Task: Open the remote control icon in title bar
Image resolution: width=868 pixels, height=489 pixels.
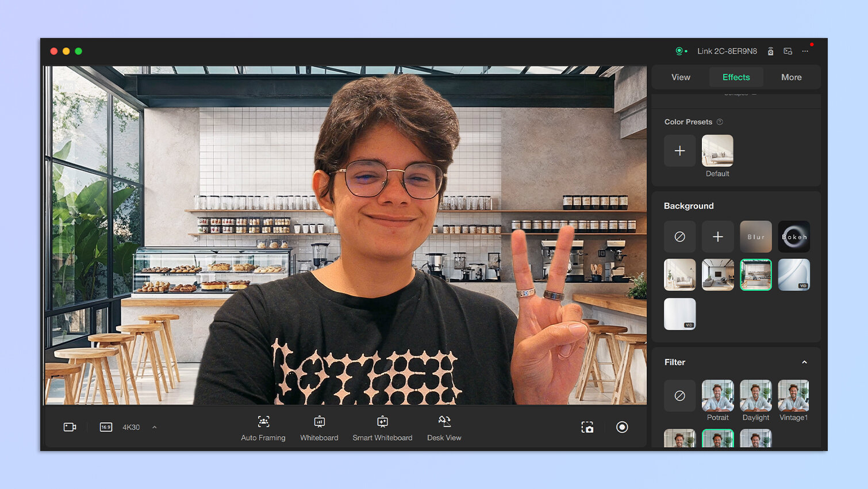Action: 770,51
